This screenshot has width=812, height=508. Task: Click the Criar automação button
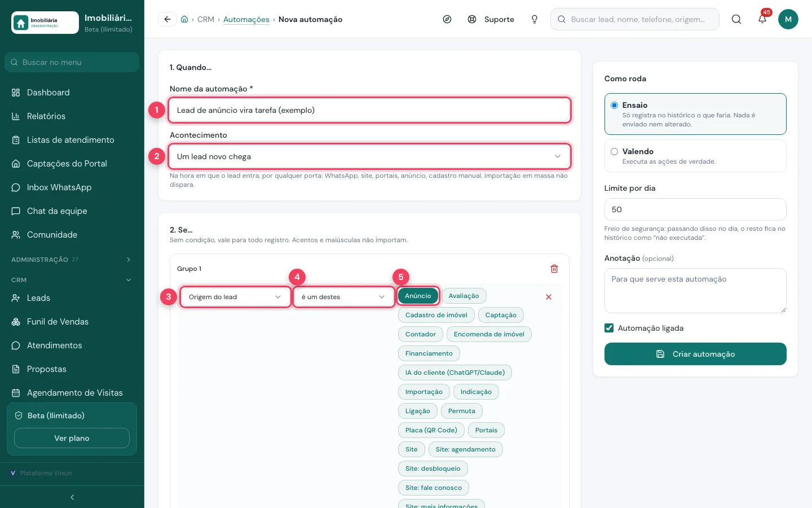[695, 354]
